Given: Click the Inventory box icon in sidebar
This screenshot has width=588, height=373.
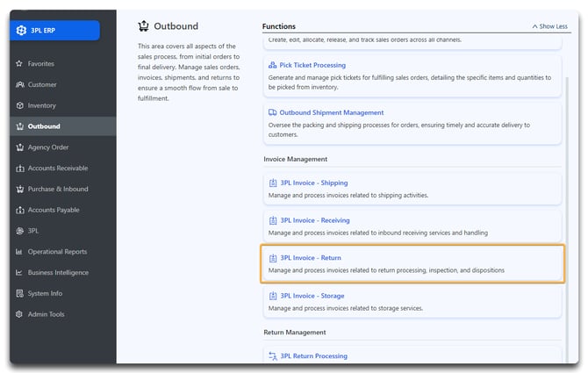Looking at the screenshot, I should pyautogui.click(x=19, y=106).
